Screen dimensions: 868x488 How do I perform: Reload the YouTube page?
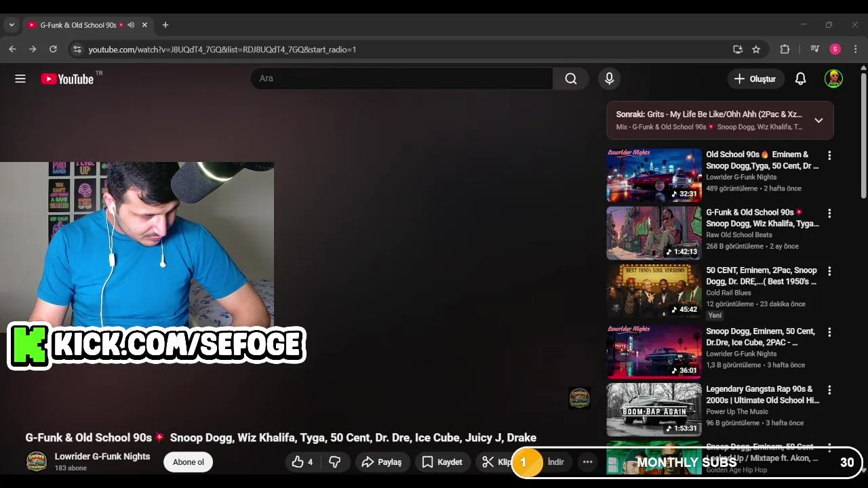click(53, 49)
